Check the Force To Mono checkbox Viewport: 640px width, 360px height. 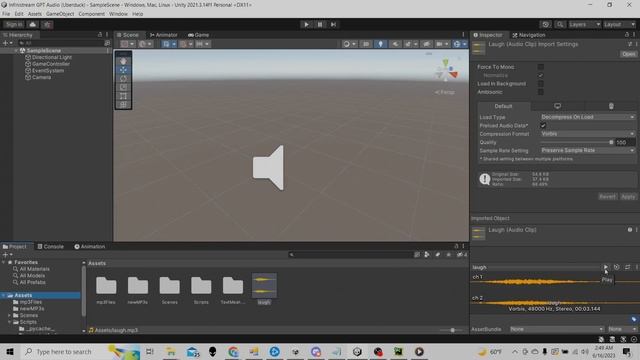[x=540, y=67]
